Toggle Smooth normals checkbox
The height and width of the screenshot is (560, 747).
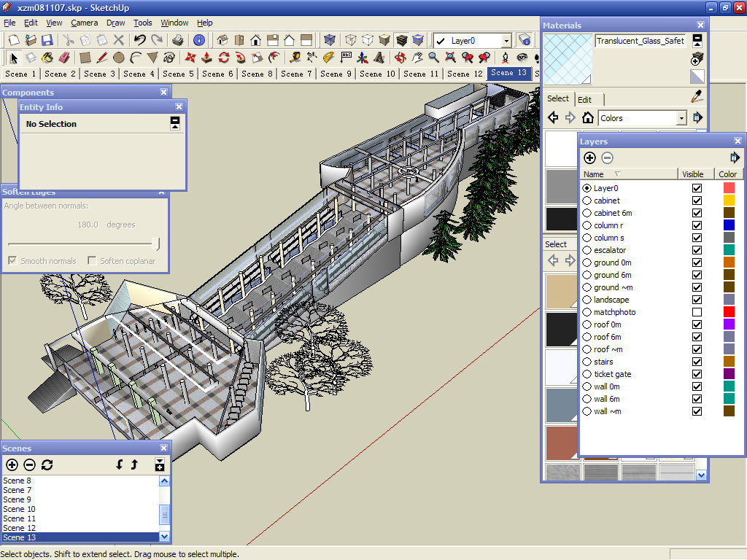click(x=12, y=261)
